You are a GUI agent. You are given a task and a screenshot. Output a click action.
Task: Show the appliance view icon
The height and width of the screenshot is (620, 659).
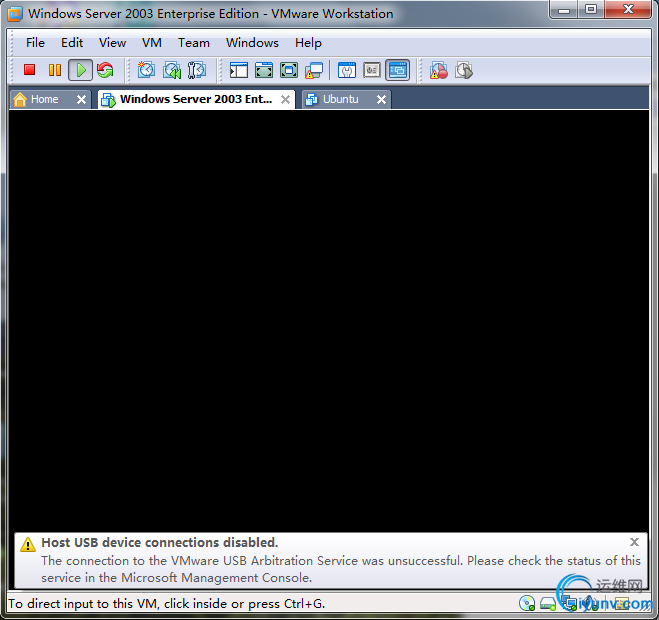372,70
